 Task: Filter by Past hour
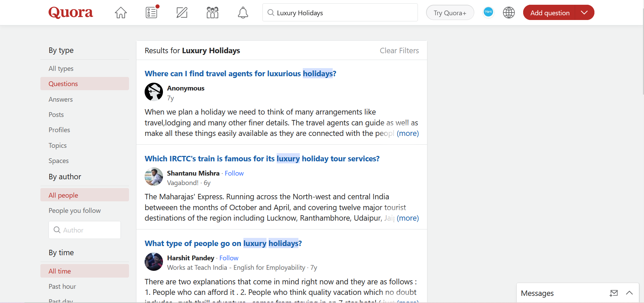85,286
